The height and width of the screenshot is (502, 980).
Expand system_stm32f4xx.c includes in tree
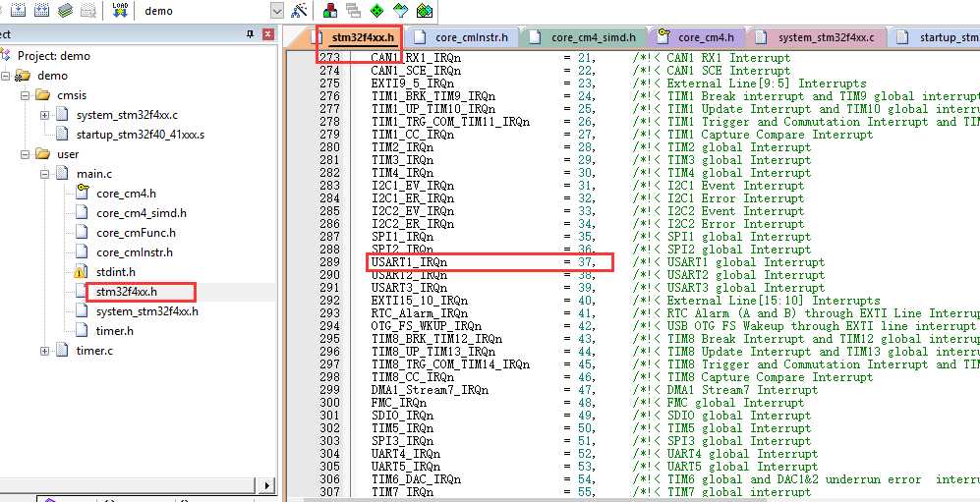pyautogui.click(x=45, y=116)
